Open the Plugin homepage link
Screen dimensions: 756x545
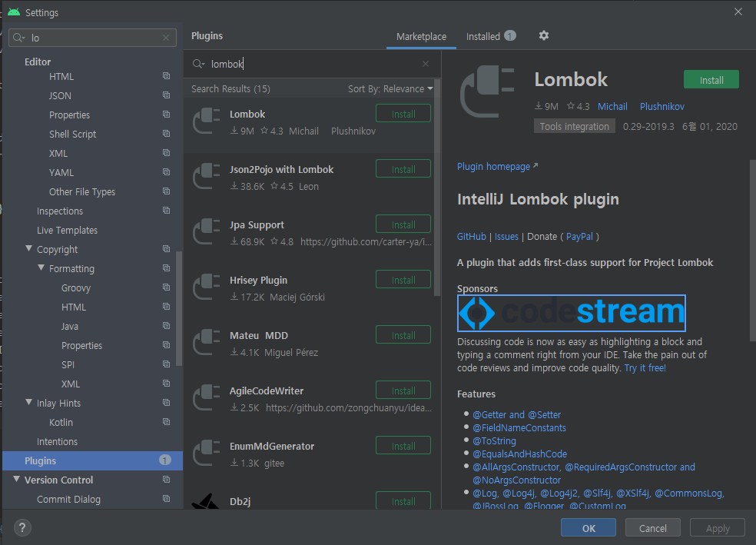pyautogui.click(x=497, y=166)
